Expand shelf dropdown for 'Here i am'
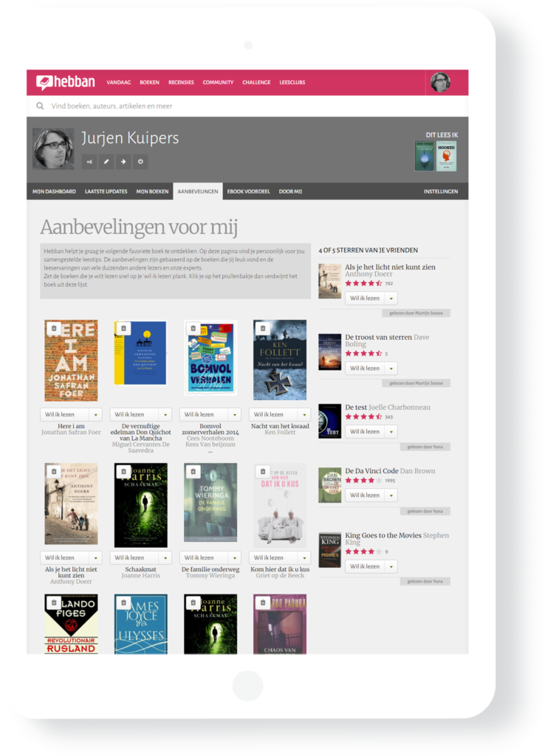 pos(95,414)
